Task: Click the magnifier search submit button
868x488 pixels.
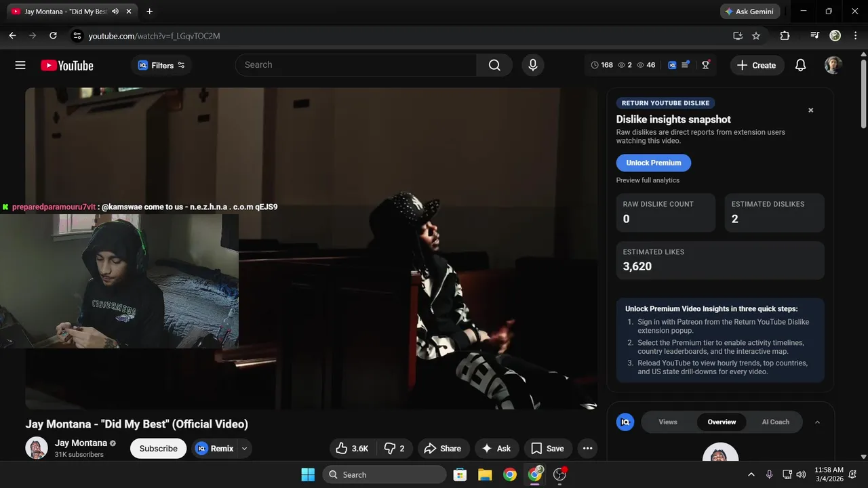Action: pyautogui.click(x=494, y=65)
